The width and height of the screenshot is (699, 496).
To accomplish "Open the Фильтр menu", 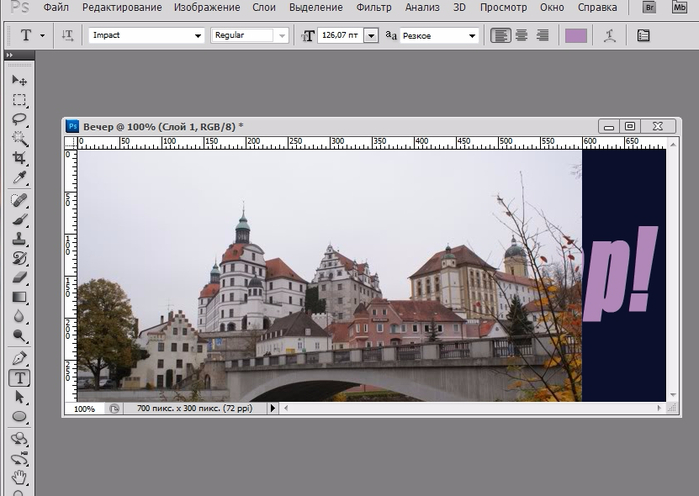I will pyautogui.click(x=374, y=8).
